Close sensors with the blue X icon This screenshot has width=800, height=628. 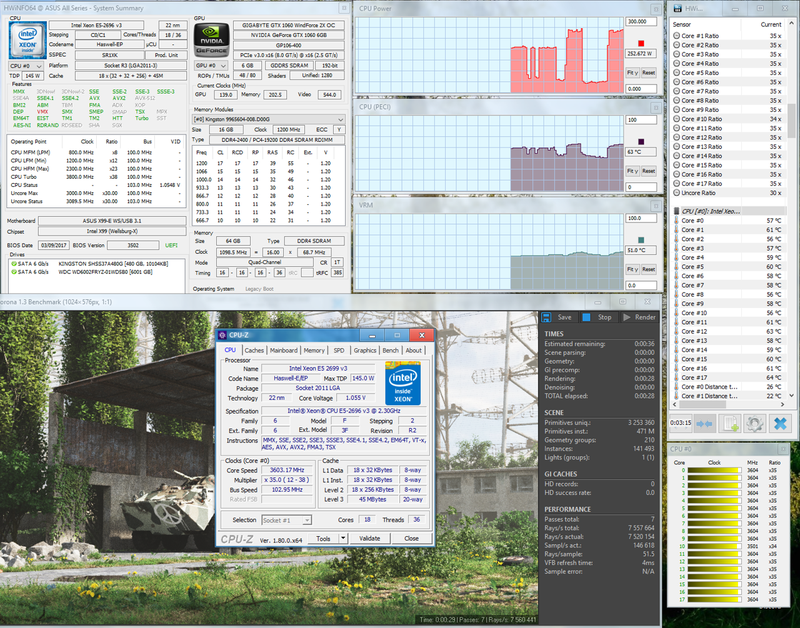click(780, 423)
